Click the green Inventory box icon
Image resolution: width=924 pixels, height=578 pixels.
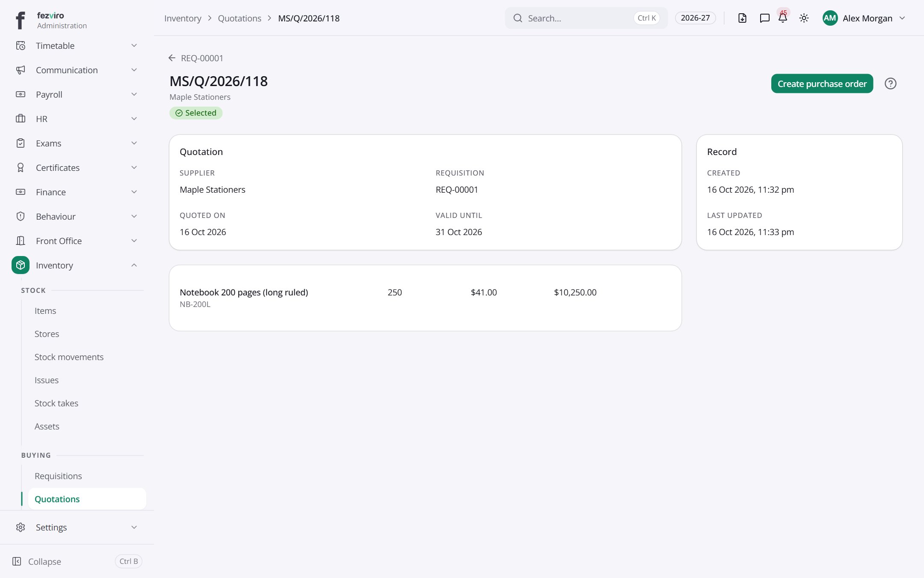click(x=21, y=265)
